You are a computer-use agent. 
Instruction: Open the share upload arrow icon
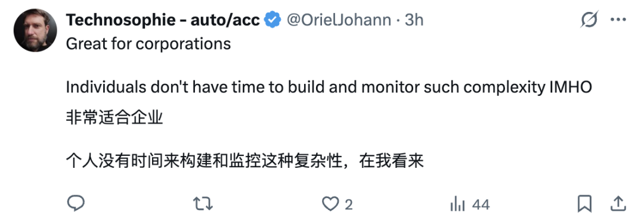(x=618, y=204)
